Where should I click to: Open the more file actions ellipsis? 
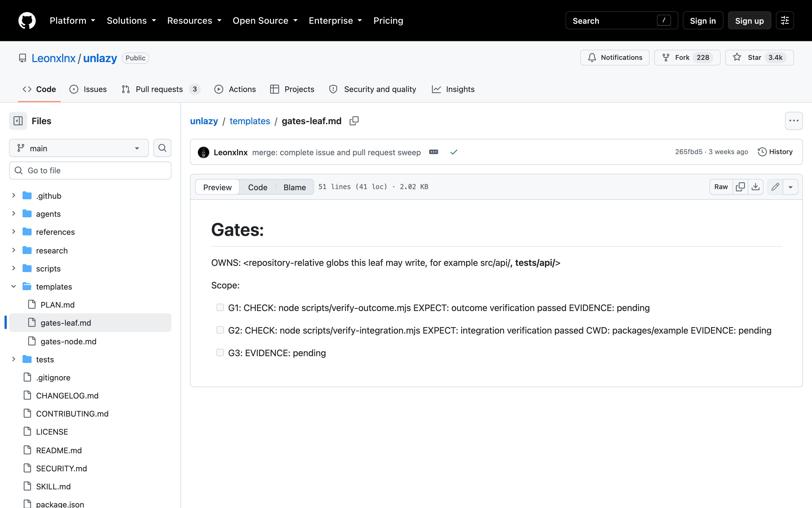coord(794,121)
